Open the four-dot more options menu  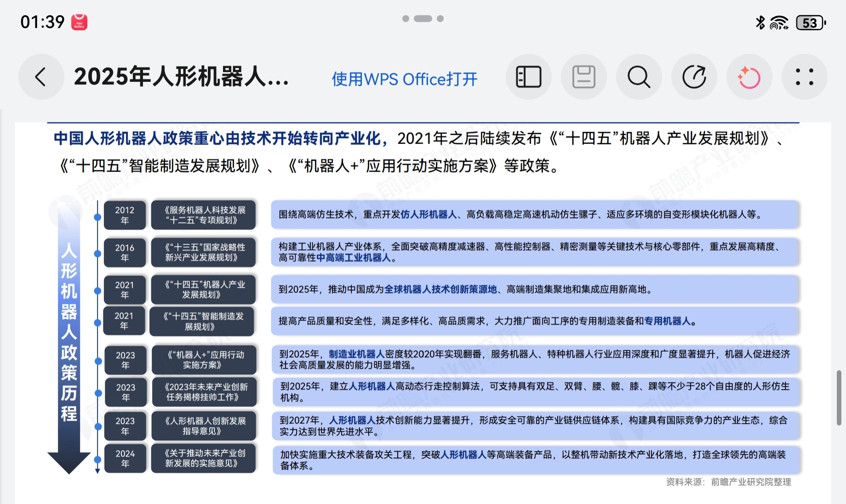805,77
